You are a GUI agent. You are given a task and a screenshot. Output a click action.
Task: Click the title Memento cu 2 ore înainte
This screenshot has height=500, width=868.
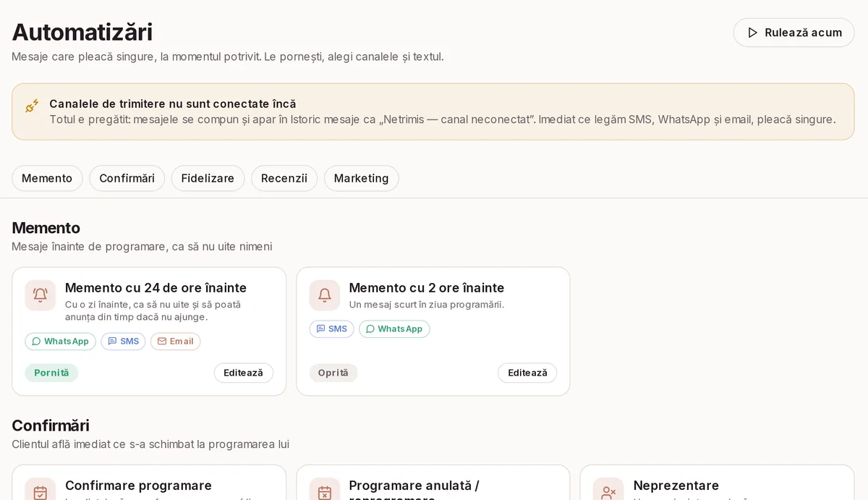pyautogui.click(x=427, y=288)
